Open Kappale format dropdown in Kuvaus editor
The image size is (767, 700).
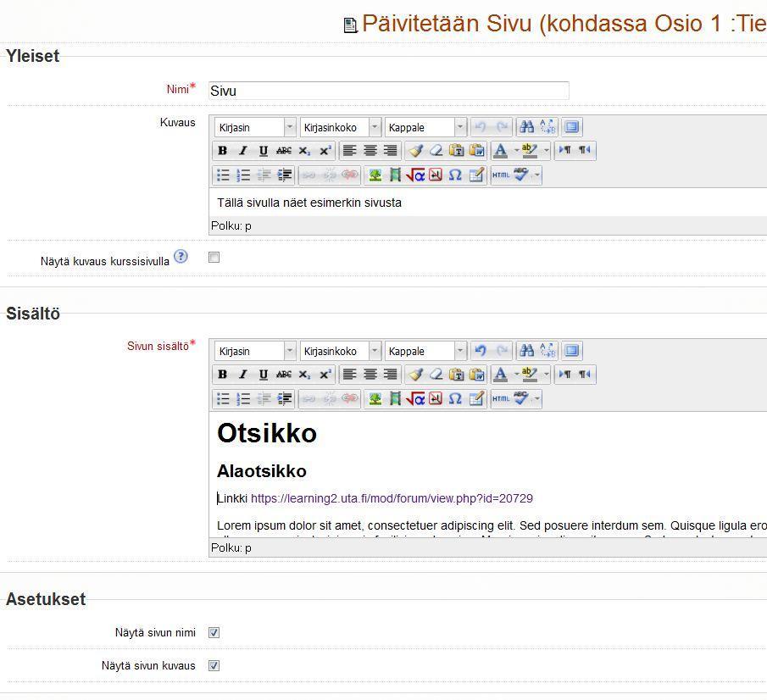[x=425, y=127]
